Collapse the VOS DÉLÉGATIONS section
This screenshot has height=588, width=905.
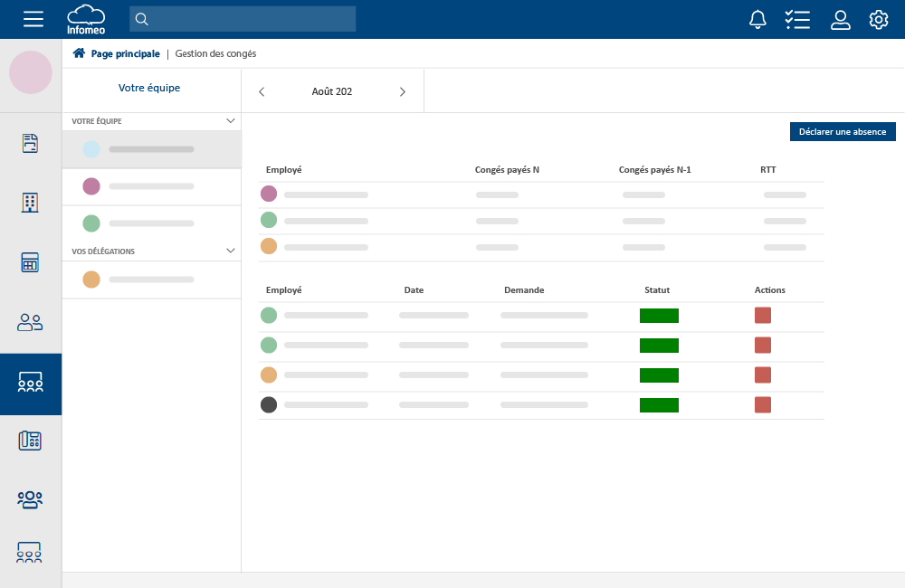(230, 251)
